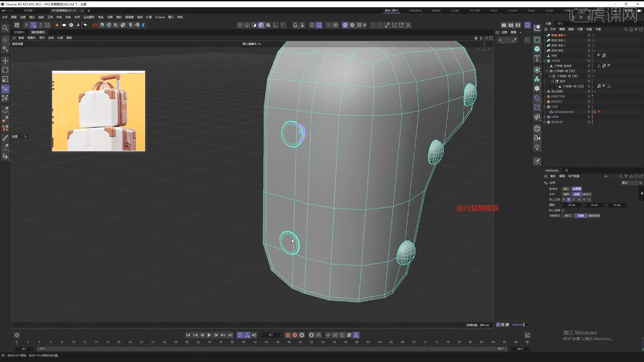
Task: Collapse the side panel with the left arrow
Action: (642, 193)
